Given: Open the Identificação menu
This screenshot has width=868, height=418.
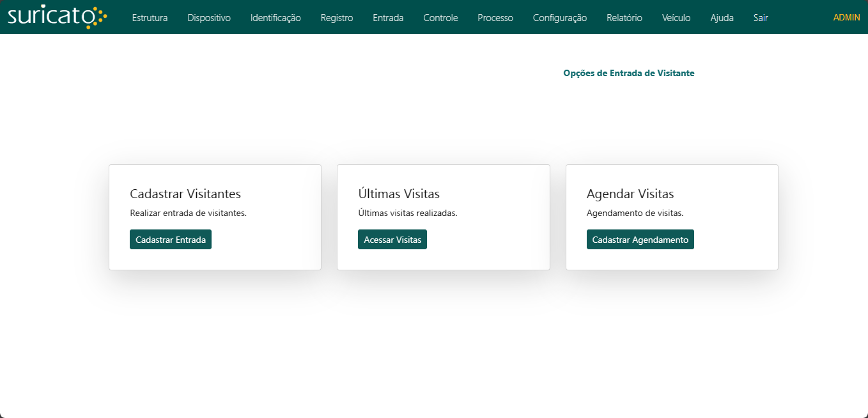Looking at the screenshot, I should tap(275, 18).
